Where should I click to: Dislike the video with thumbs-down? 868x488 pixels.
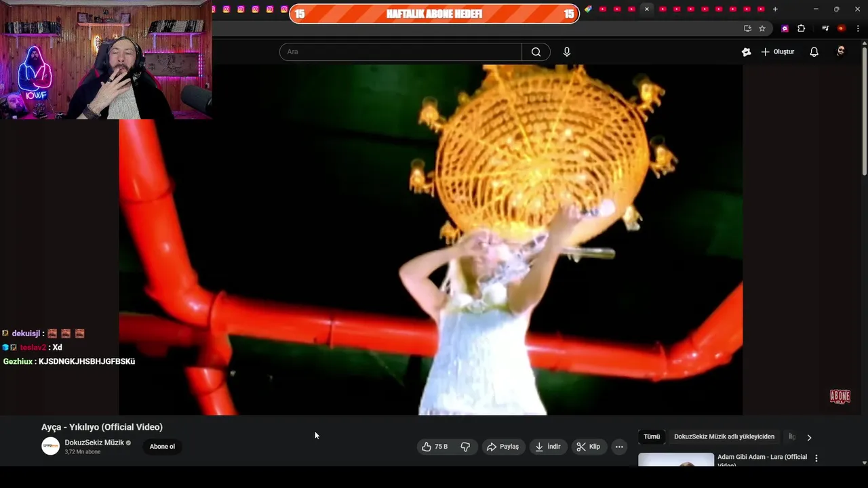pos(466,447)
